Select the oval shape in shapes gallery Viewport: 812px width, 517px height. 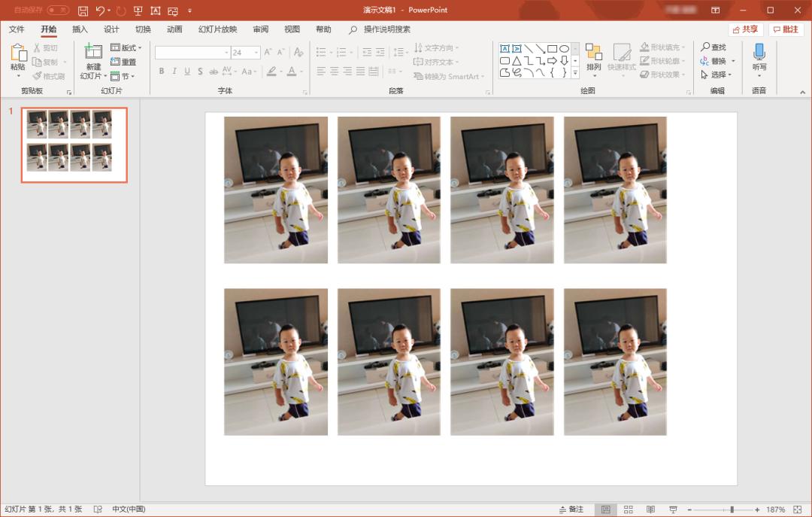tap(564, 48)
